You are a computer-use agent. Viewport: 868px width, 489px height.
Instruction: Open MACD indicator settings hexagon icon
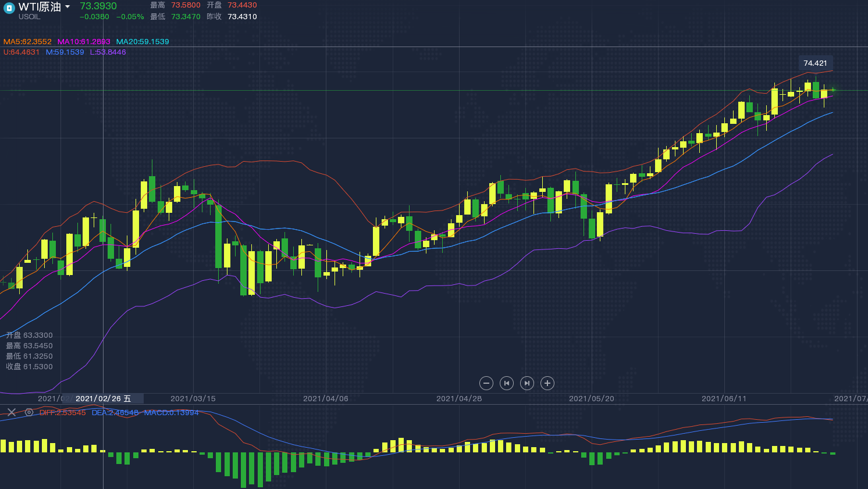click(x=29, y=412)
